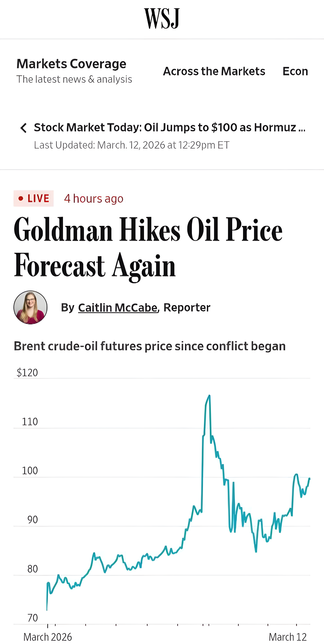This screenshot has height=644, width=324.
Task: Click the chart's highest price peak
Action: click(209, 395)
